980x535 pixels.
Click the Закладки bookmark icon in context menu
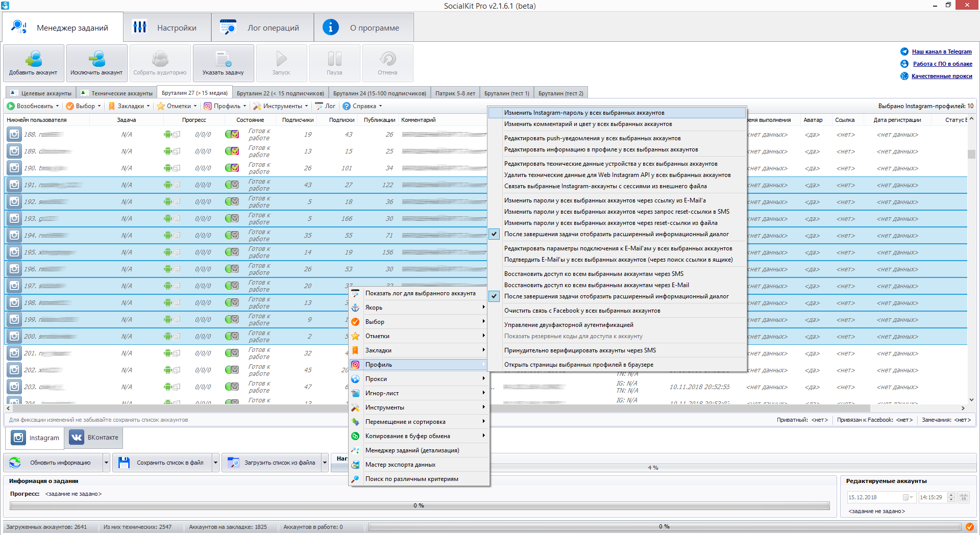355,350
